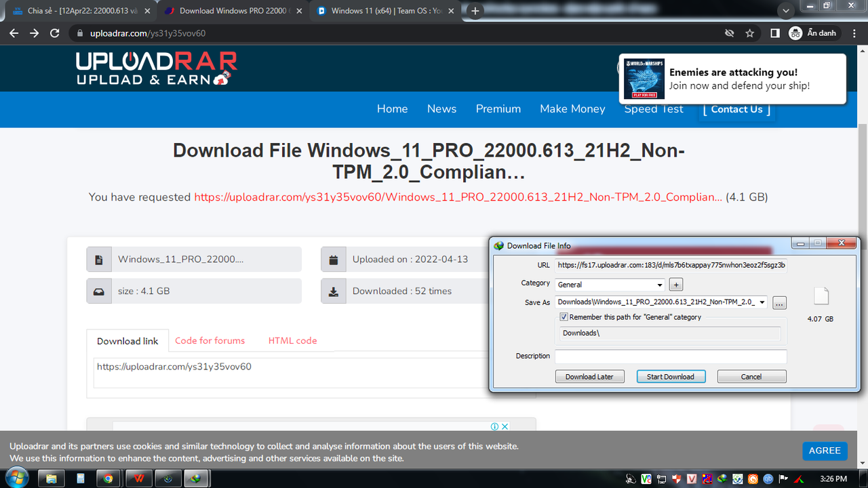
Task: Switch to 'Download Windows PRO 22000' tab
Action: tap(234, 11)
